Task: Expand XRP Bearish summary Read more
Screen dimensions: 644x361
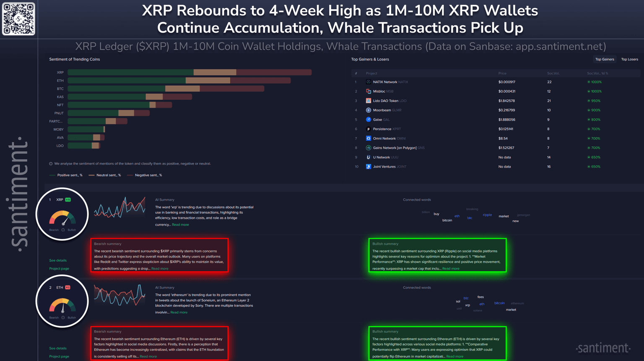Action: [160, 269]
